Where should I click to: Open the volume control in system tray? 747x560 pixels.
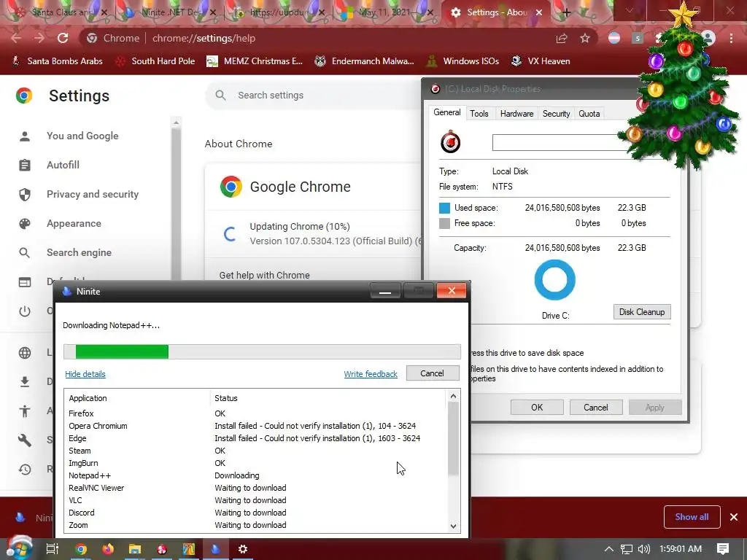643,549
